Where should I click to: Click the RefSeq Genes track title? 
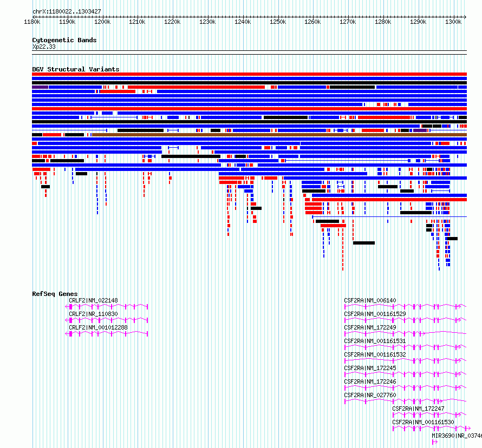click(x=55, y=294)
